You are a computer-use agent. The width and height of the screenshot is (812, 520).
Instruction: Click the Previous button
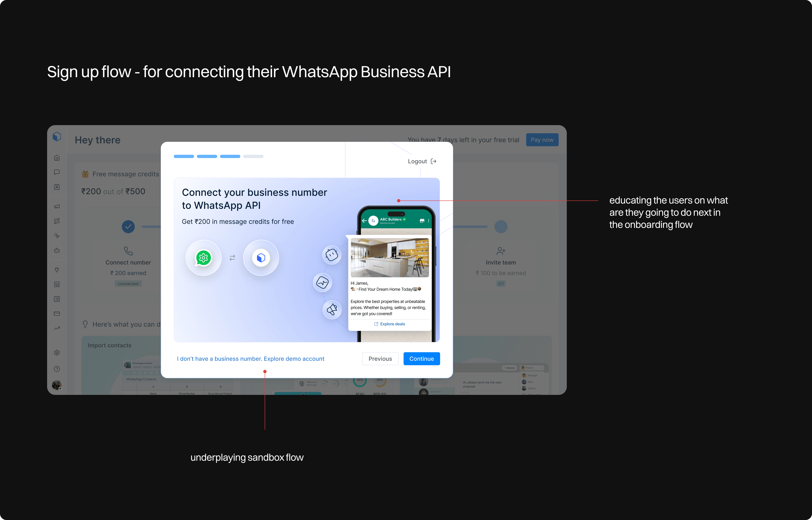pos(380,359)
